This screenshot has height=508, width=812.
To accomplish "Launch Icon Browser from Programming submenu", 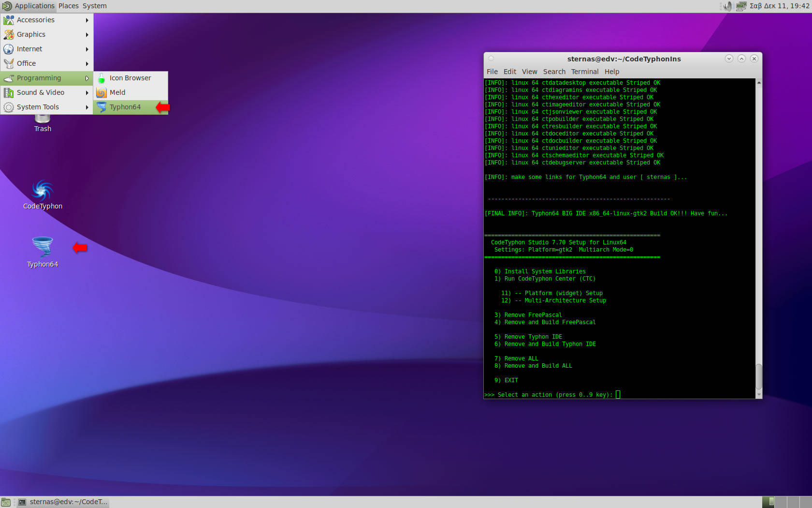I will (x=130, y=78).
